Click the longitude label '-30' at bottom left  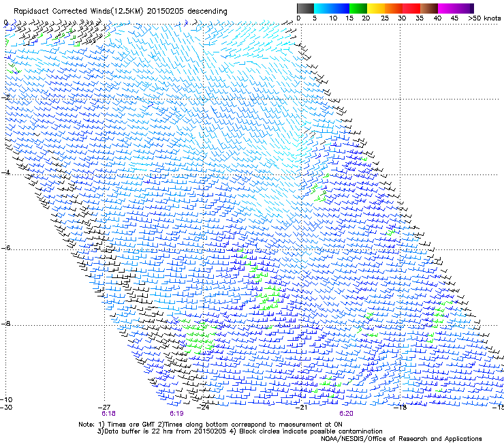pyautogui.click(x=6, y=408)
